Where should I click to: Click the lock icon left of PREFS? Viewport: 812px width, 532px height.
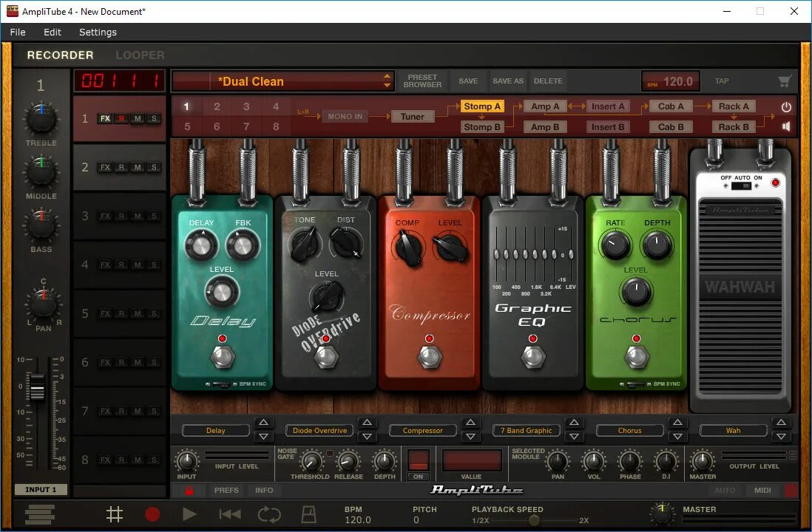(189, 490)
